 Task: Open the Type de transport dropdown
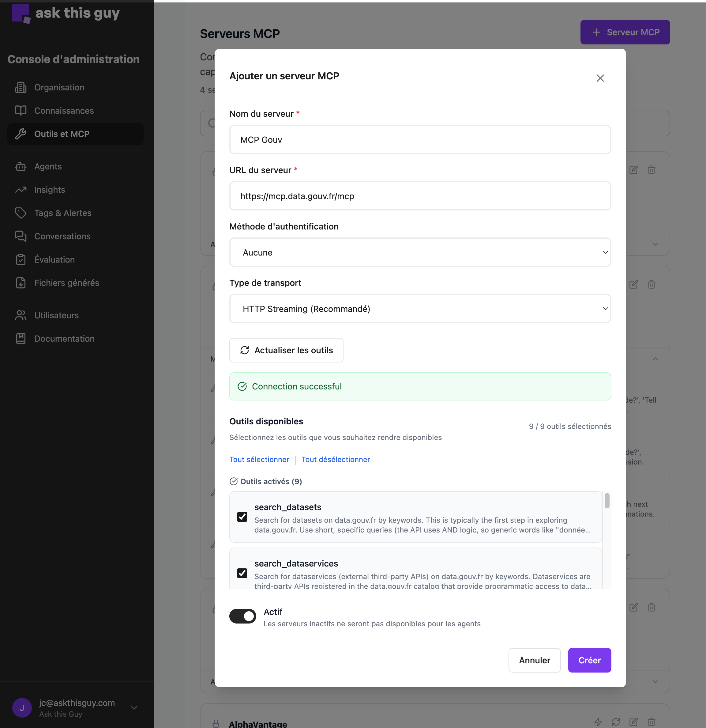[420, 309]
